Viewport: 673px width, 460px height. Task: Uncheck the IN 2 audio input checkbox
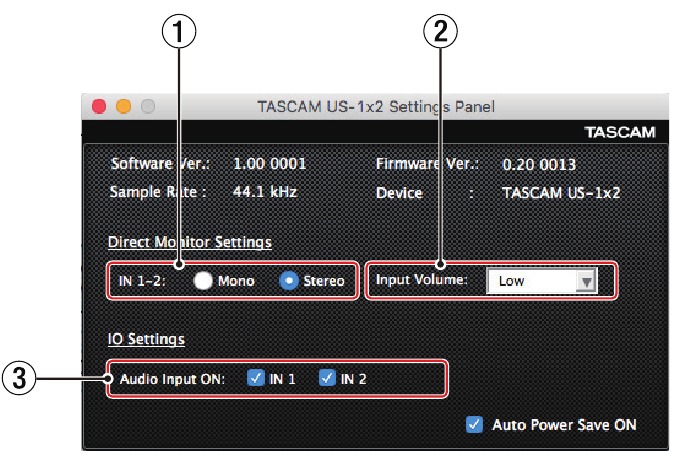327,378
